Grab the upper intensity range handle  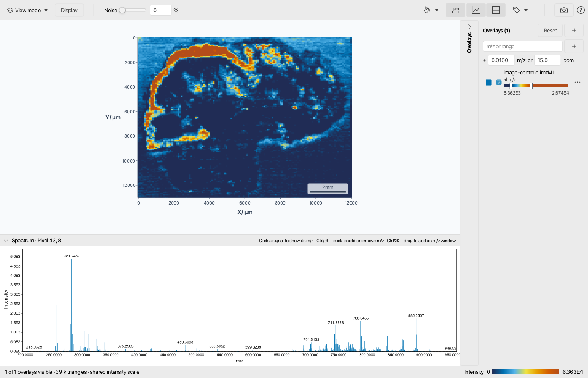(531, 86)
